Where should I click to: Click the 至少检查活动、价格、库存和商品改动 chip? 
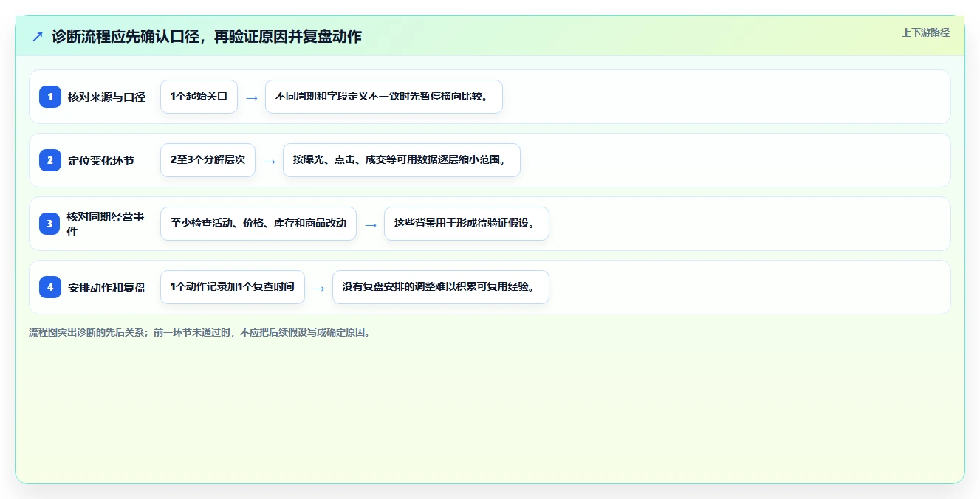(258, 224)
